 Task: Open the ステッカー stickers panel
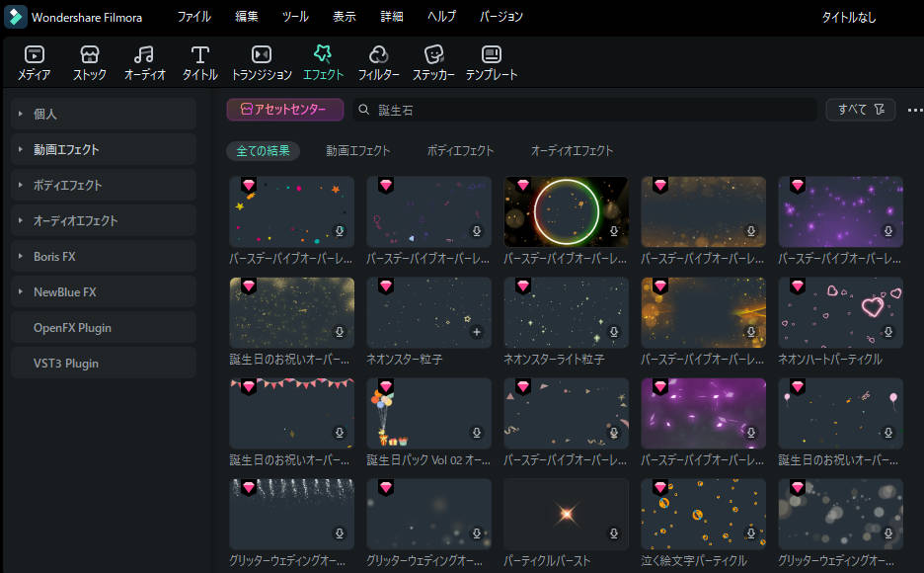click(x=433, y=63)
